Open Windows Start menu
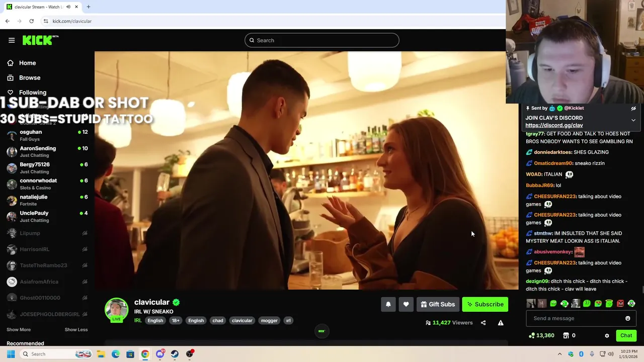 (11, 354)
